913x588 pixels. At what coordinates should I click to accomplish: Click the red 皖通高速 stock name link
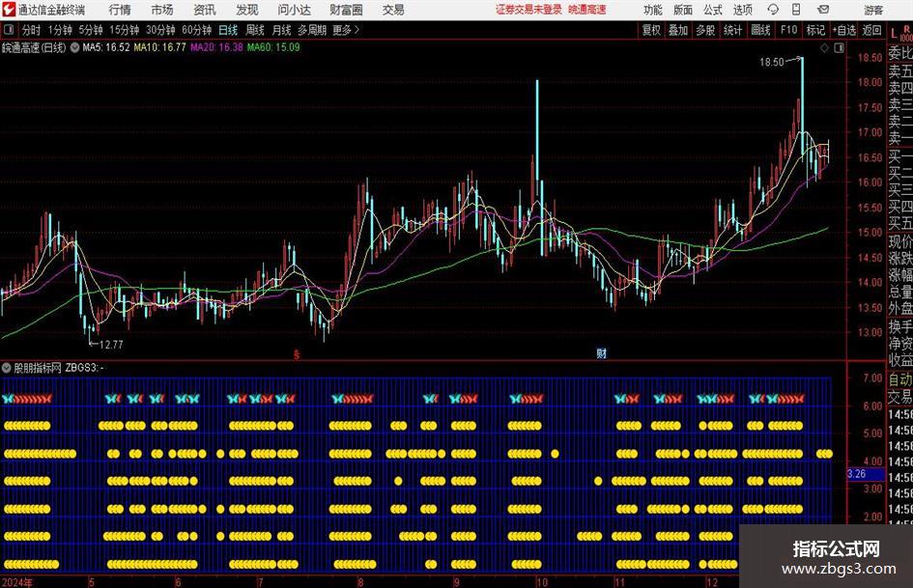pos(587,10)
